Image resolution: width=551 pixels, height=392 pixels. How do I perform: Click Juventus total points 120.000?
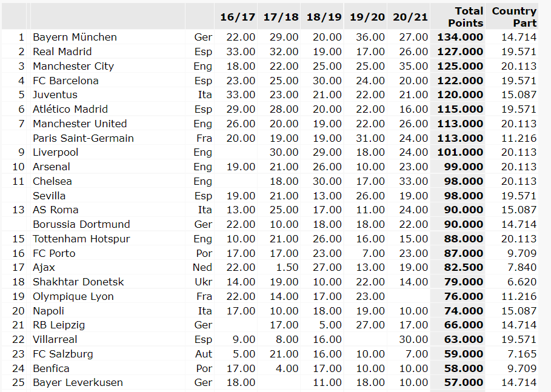[x=460, y=95]
